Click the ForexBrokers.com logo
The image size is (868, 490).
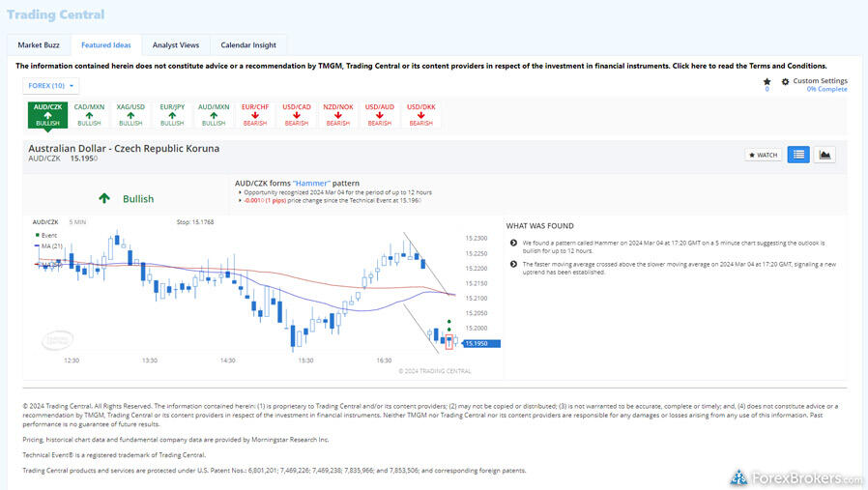coord(796,477)
